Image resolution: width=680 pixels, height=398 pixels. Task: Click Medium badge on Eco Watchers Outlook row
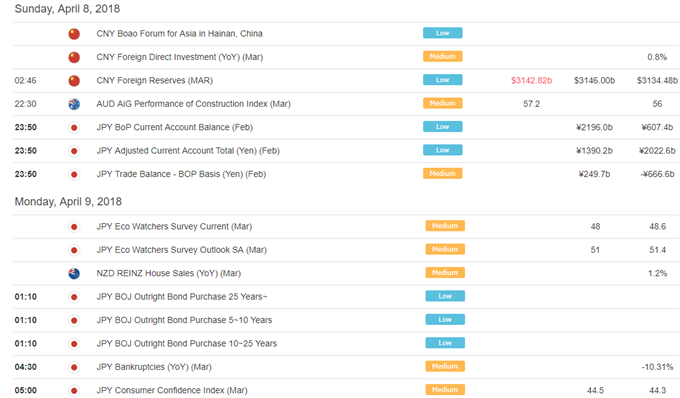[445, 249]
